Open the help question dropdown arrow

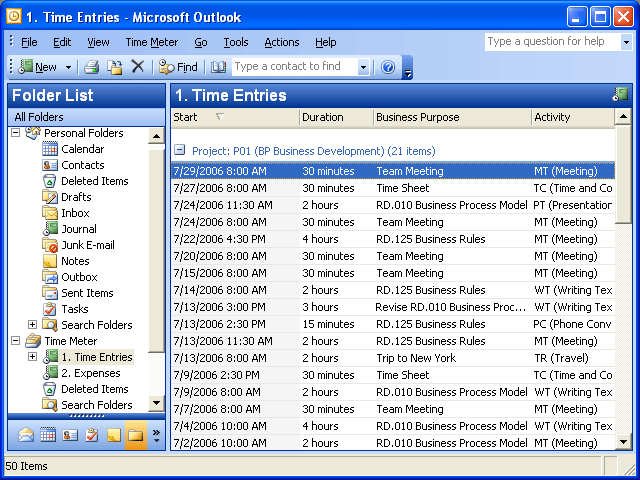point(627,42)
